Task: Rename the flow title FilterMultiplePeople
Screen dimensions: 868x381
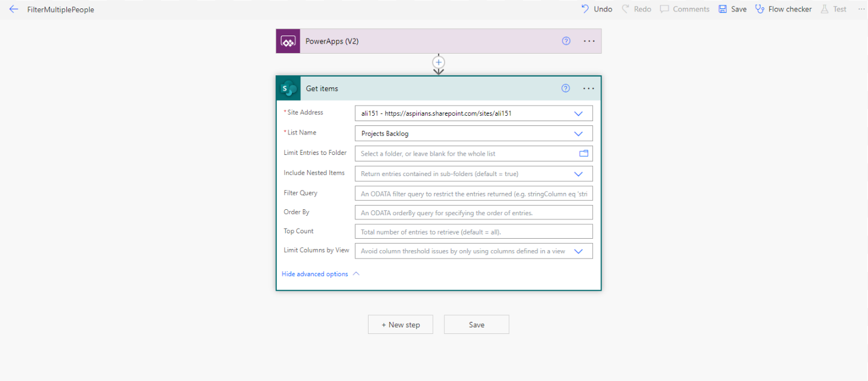Action: 60,10
